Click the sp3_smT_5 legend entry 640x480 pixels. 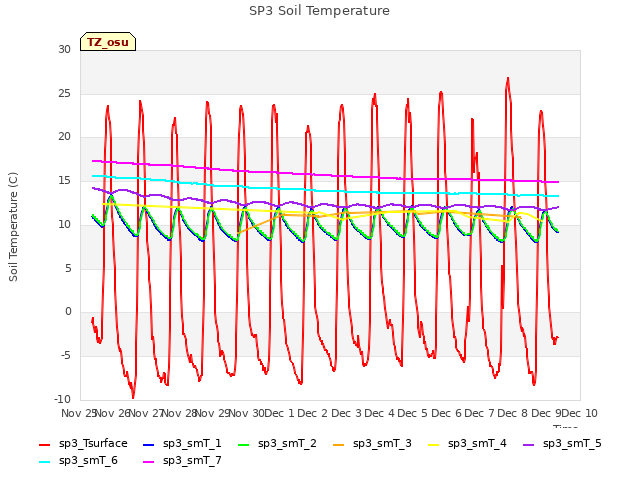(x=562, y=444)
